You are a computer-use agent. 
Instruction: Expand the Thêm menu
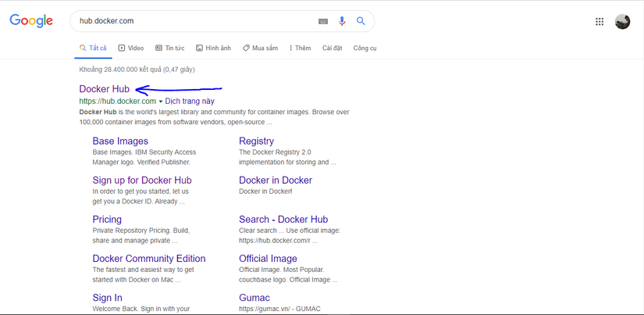(x=300, y=48)
